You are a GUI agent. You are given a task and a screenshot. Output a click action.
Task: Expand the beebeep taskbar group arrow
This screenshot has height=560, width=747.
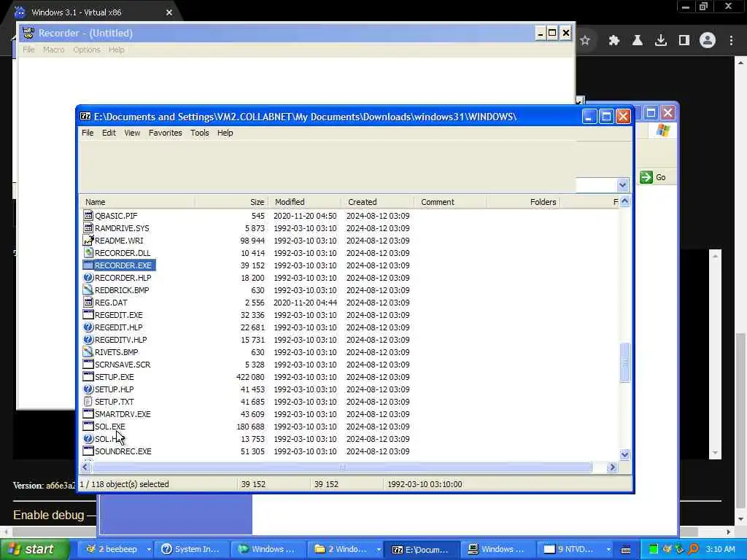point(149,549)
